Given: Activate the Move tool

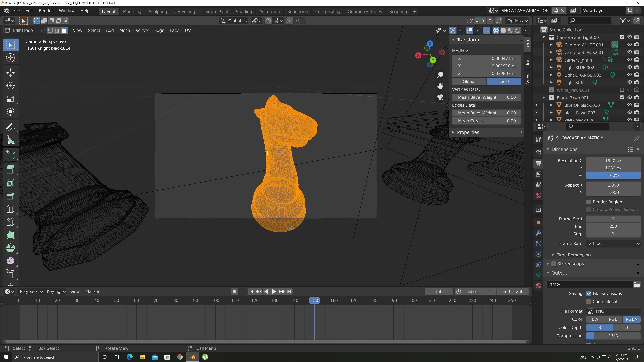Looking at the screenshot, I should pyautogui.click(x=11, y=73).
